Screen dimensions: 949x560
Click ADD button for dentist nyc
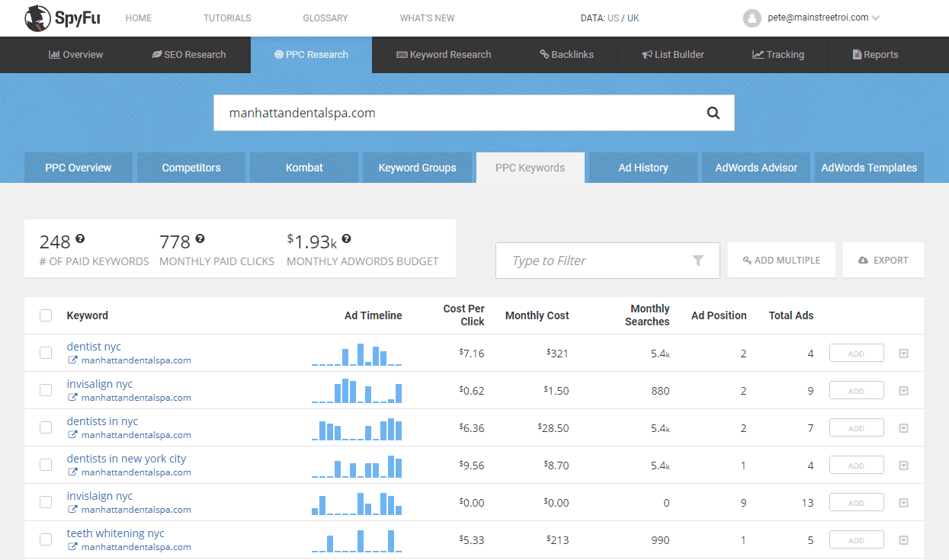(857, 354)
